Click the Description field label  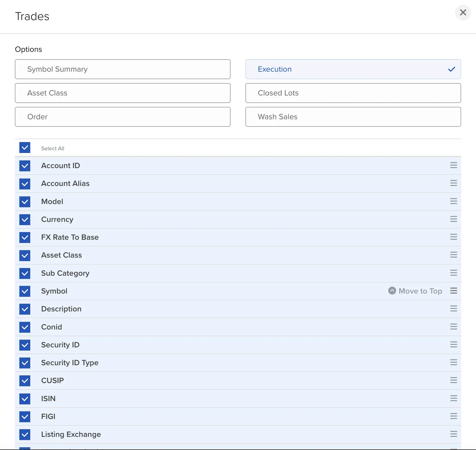[61, 309]
